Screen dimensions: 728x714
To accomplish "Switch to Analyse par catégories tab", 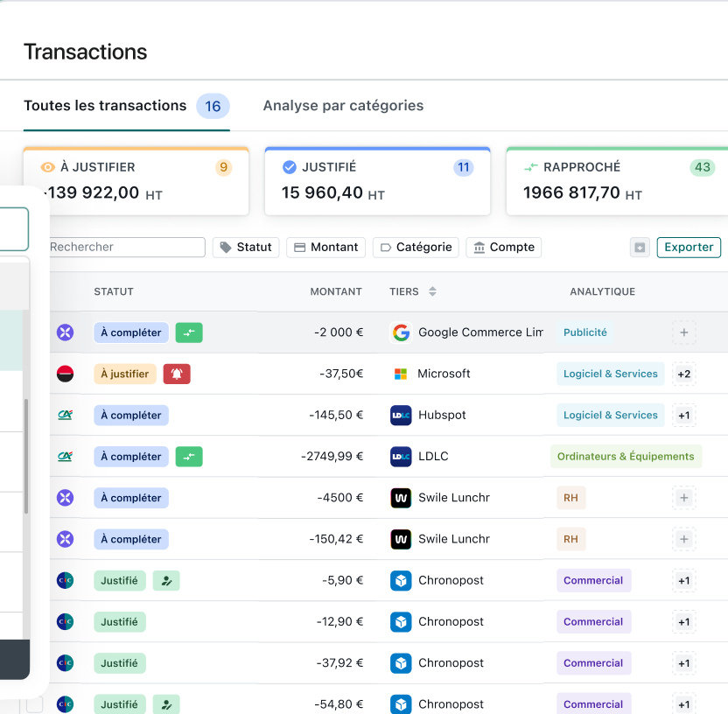I will 343,106.
